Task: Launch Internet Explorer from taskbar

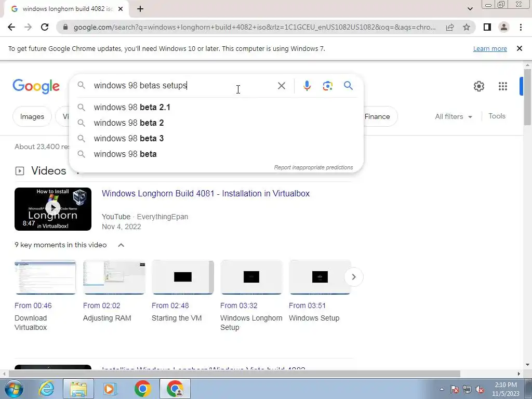Action: tap(46, 389)
